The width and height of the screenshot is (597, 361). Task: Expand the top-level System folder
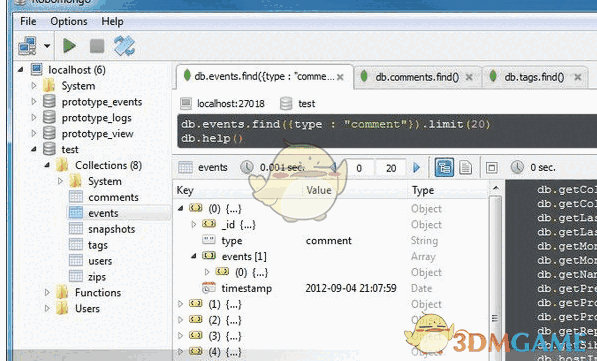pos(34,86)
